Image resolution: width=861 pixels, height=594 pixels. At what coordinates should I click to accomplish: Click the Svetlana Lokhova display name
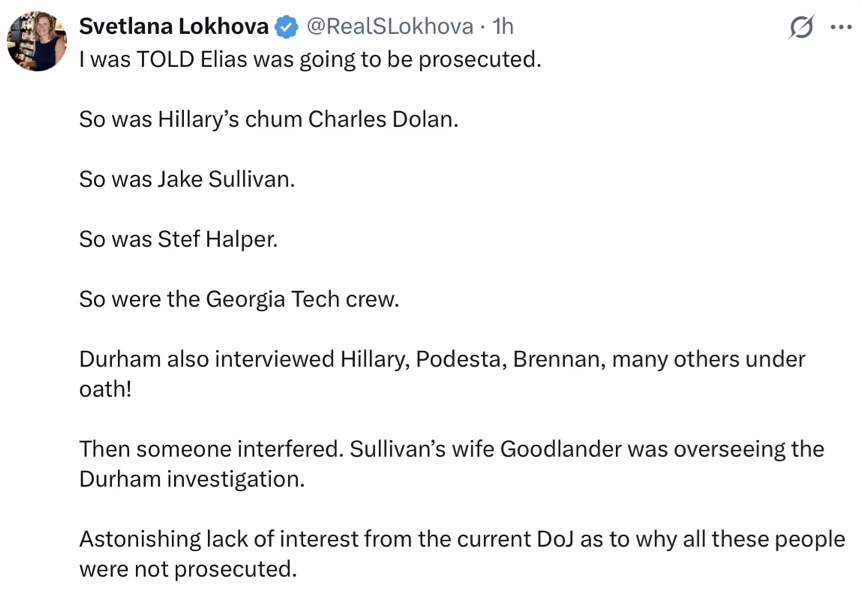point(173,26)
